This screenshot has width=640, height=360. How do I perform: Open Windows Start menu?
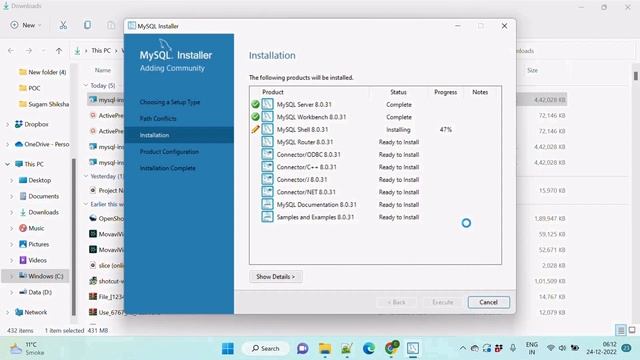pos(228,349)
